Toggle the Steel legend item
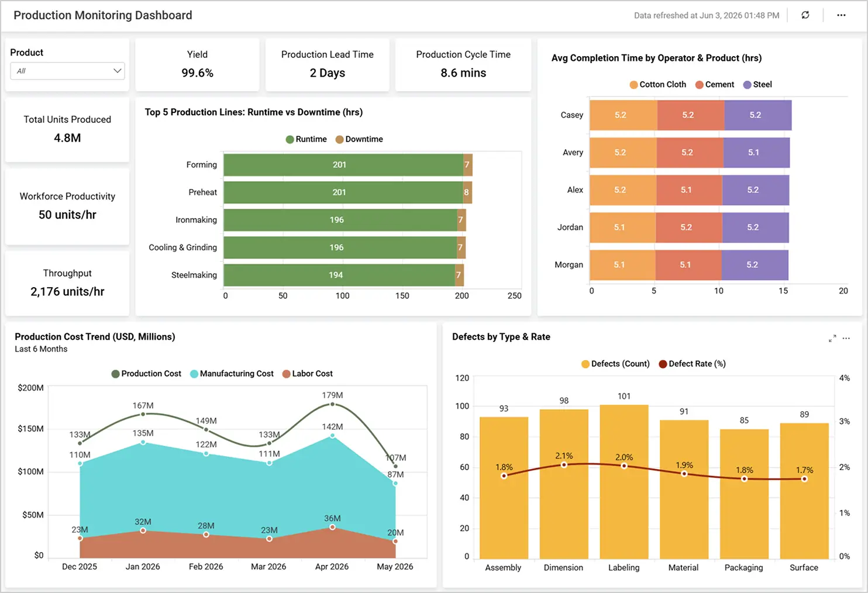 757,84
